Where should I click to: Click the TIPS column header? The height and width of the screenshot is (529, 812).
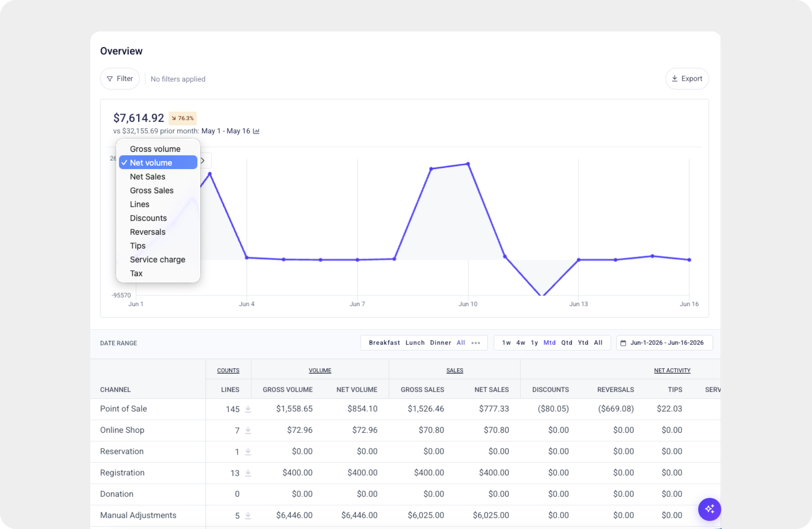pos(675,389)
